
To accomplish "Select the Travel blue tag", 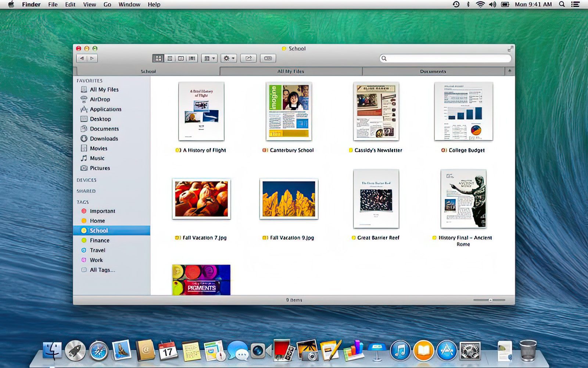I will coord(97,250).
